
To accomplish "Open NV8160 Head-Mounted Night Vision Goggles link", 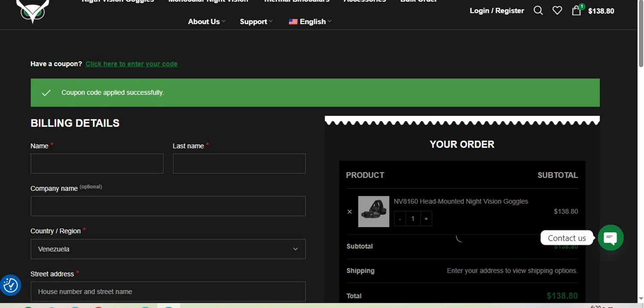I will [x=461, y=201].
